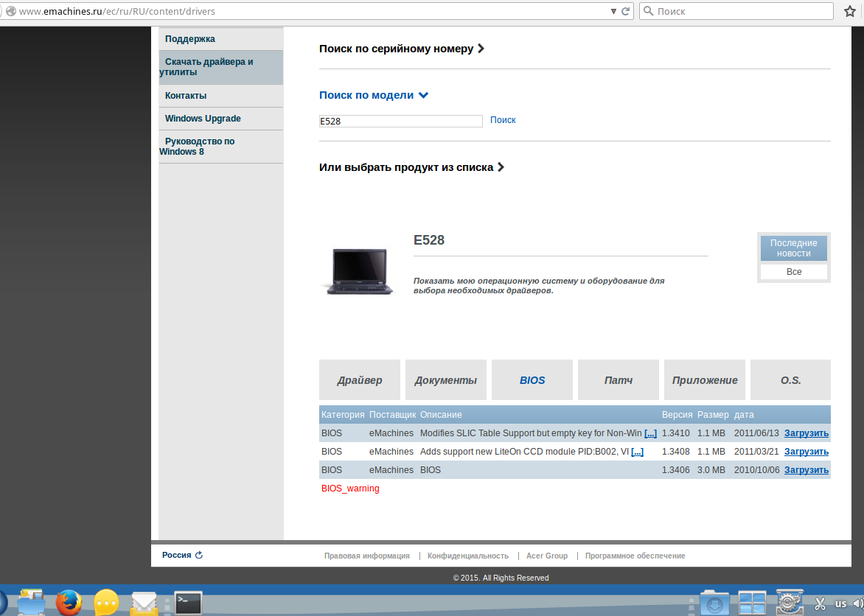This screenshot has height=616, width=864.
Task: Click the 'us' keyboard layout indicator
Action: 840,604
